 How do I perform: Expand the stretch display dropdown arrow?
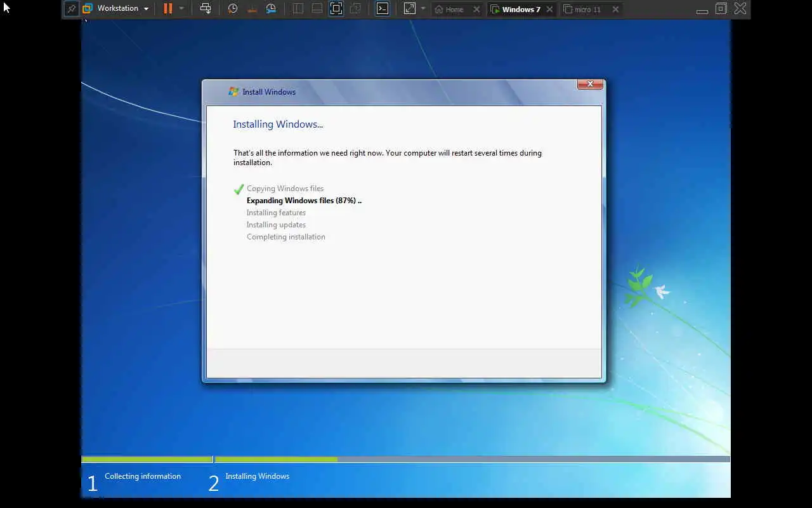pos(423,9)
